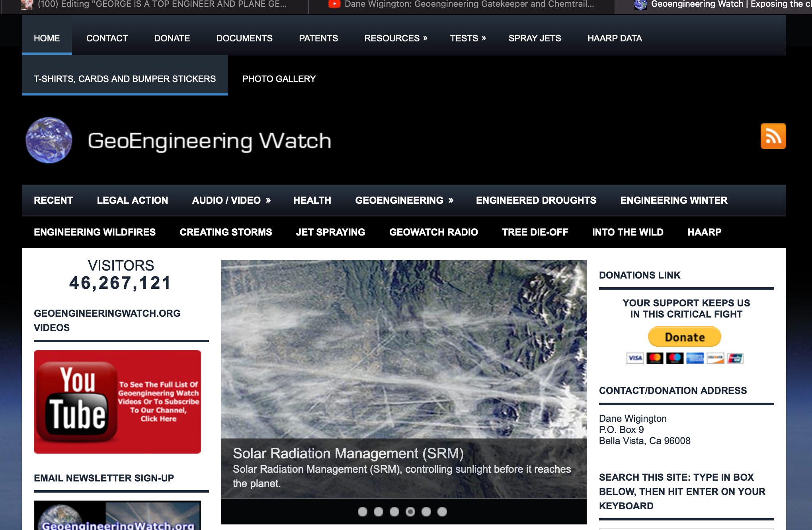Expand the RESOURCES dropdown menu
Viewport: 812px width, 530px height.
coord(396,38)
